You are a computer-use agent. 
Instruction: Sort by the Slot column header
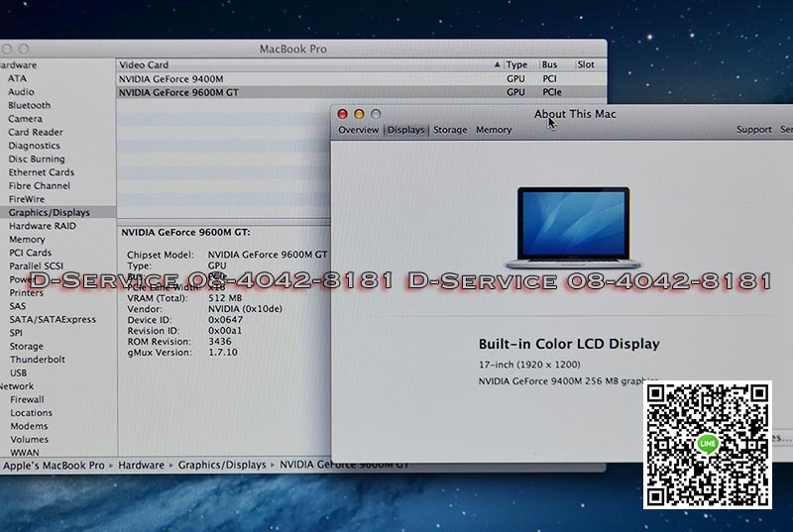click(x=586, y=64)
